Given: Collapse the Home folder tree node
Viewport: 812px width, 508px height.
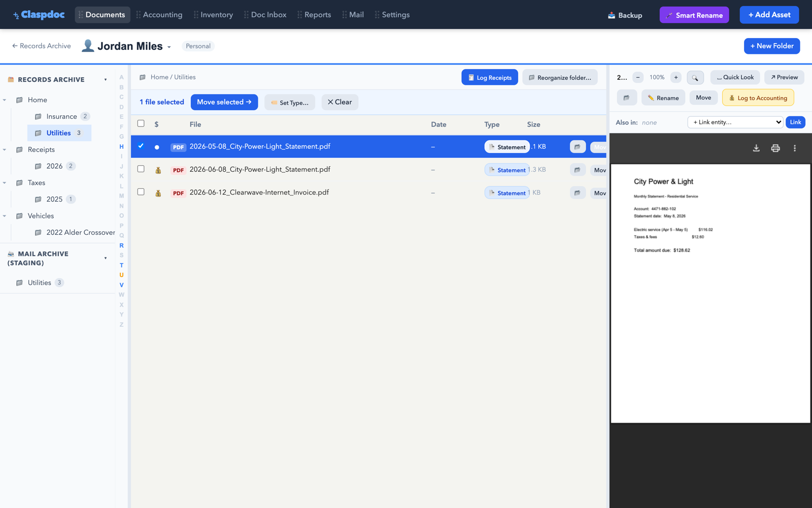Looking at the screenshot, I should pos(5,100).
